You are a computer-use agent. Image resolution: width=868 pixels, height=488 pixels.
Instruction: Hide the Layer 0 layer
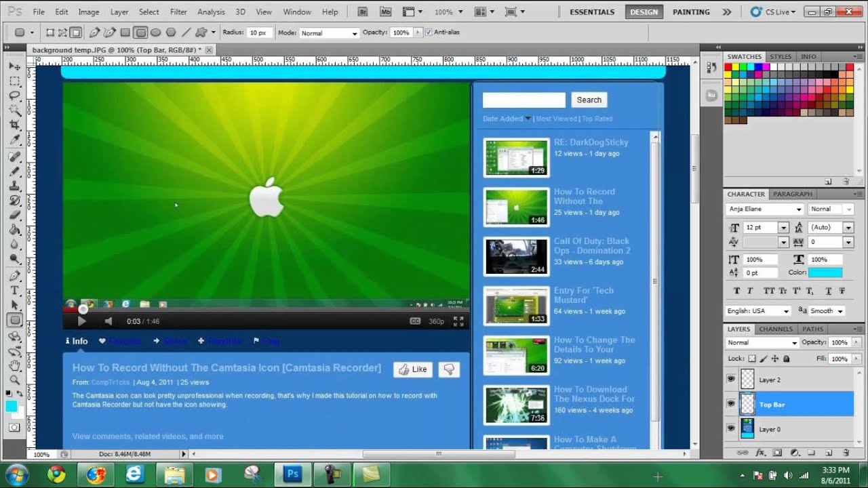click(731, 428)
